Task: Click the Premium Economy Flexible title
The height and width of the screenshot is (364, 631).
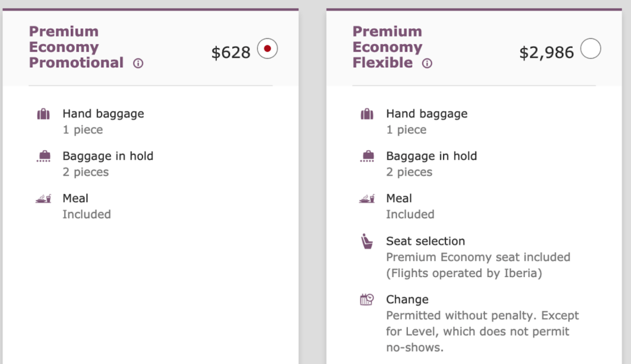Action: click(387, 47)
